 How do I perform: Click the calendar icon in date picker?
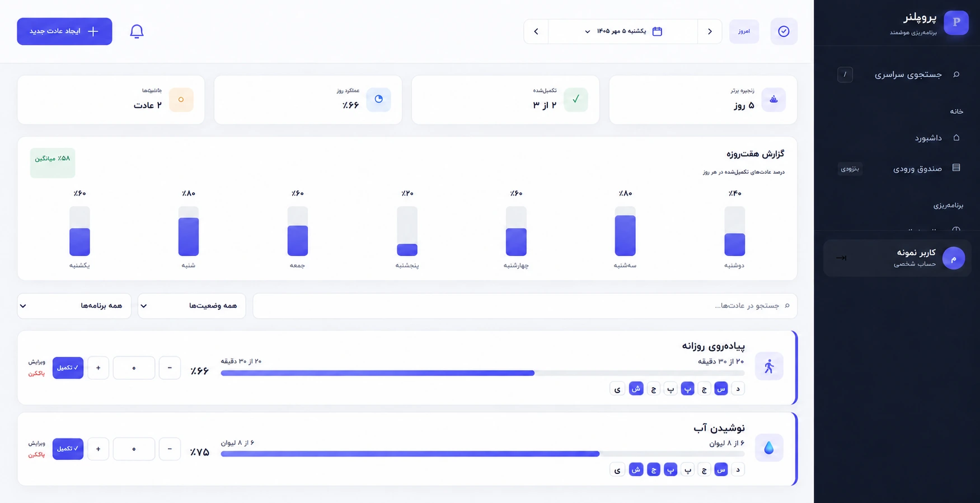[657, 31]
